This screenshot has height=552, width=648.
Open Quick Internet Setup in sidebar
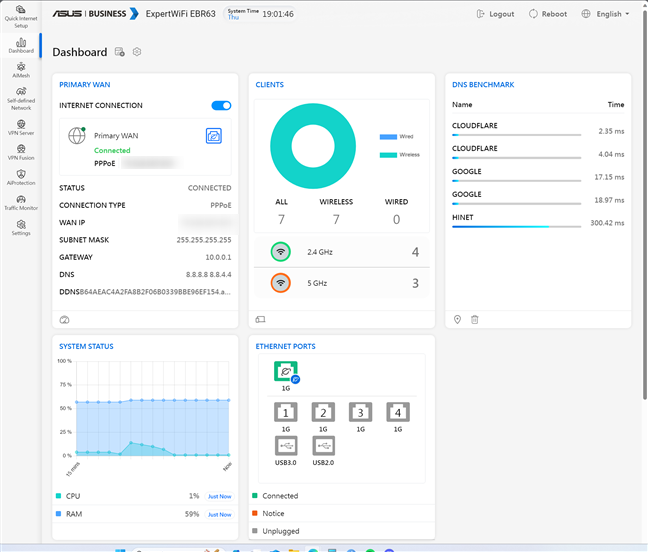(21, 16)
